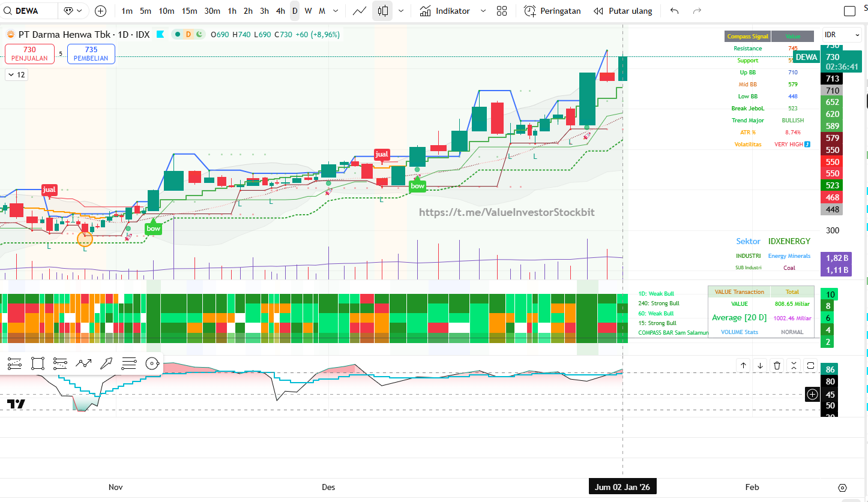
Task: Expand the collapsed indicators legend showing 12
Action: 16,75
